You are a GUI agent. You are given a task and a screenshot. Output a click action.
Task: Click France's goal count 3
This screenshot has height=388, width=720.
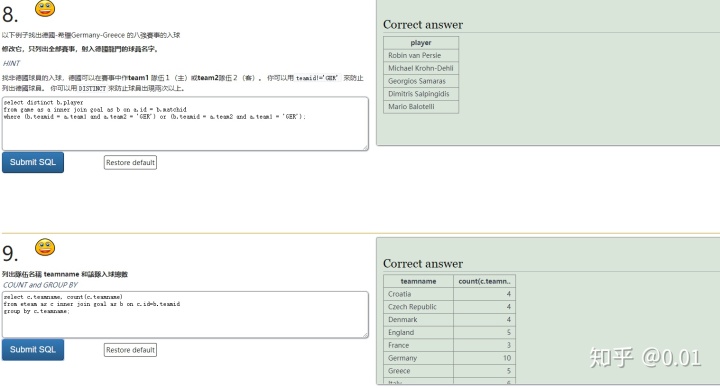point(484,345)
